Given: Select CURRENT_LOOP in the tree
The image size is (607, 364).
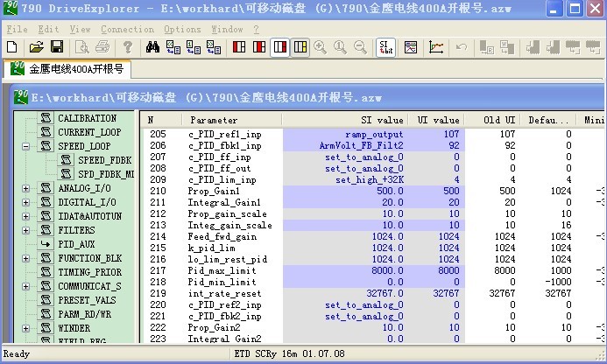Looking at the screenshot, I should pyautogui.click(x=89, y=132).
